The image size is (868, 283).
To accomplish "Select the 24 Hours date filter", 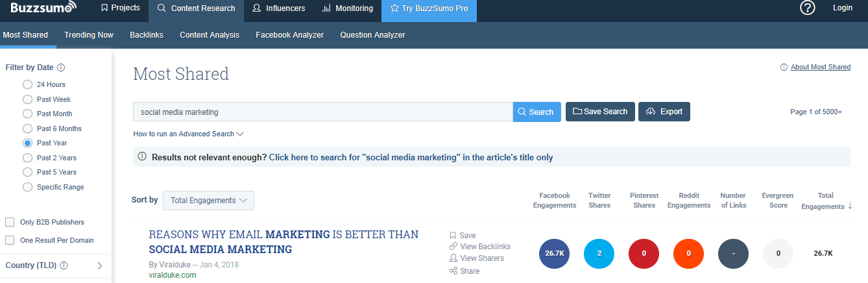I will (x=27, y=84).
